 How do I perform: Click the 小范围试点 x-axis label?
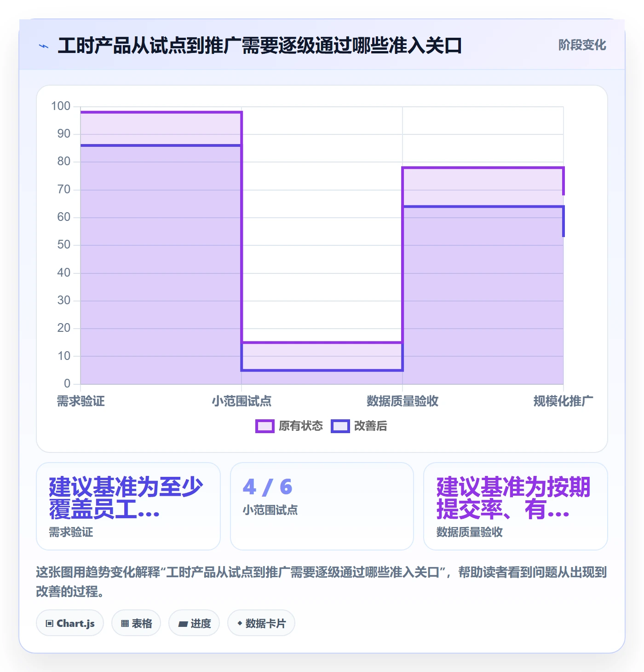[242, 401]
